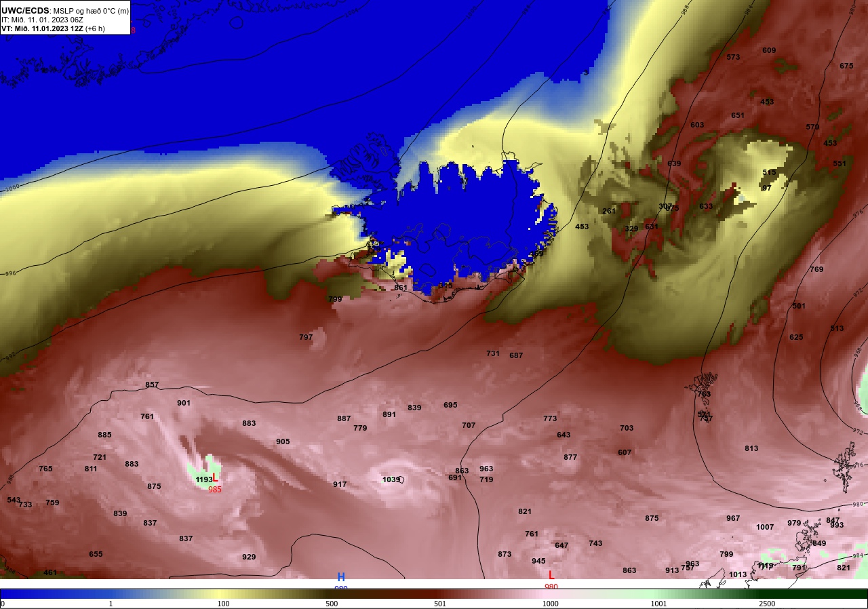
Task: Click the map value 655
Action: point(96,554)
